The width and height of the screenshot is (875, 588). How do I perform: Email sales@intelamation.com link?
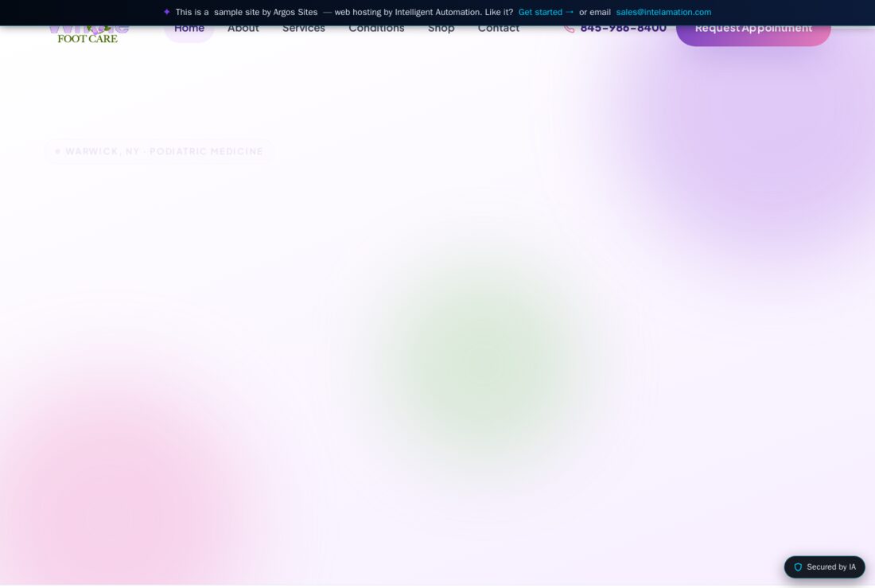pos(663,12)
